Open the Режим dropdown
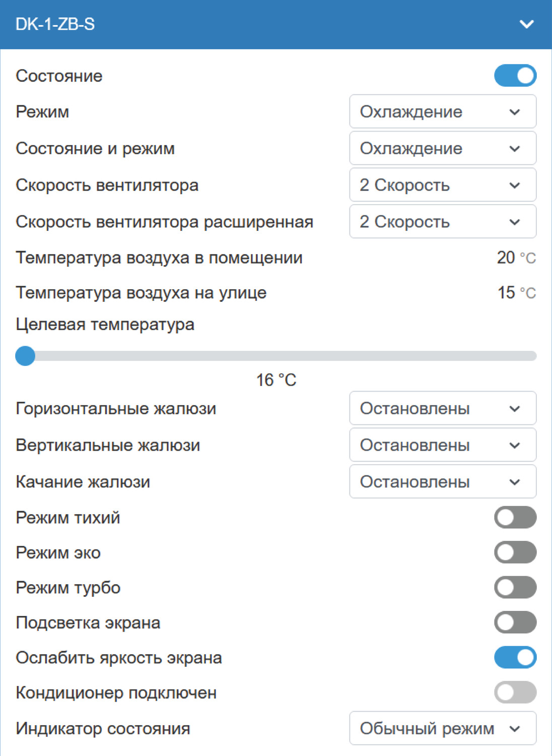The height and width of the screenshot is (756, 552). (443, 112)
